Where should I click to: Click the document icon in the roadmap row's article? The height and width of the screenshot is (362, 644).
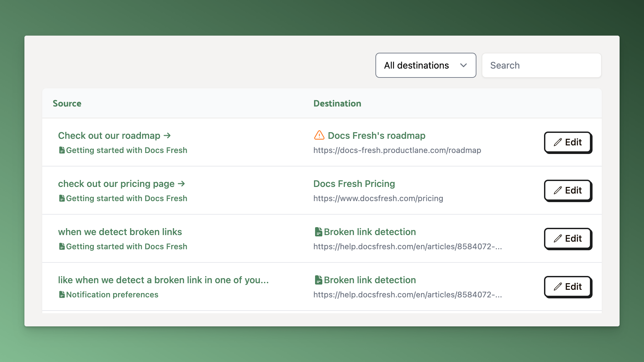[x=62, y=150]
